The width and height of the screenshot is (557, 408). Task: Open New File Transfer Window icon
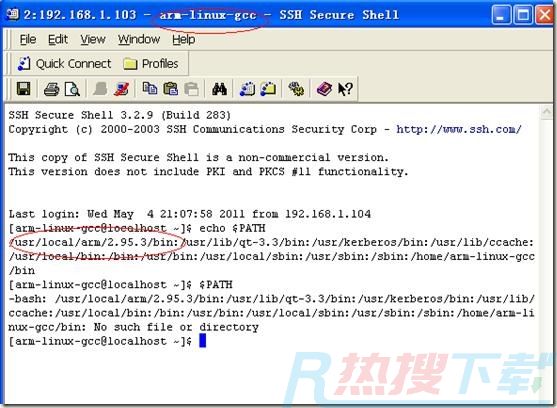[x=268, y=89]
